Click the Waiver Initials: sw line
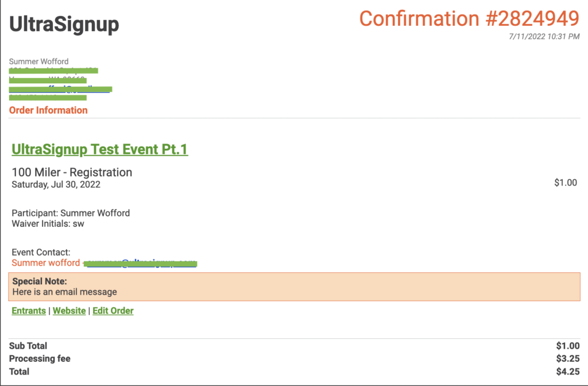 coord(48,223)
